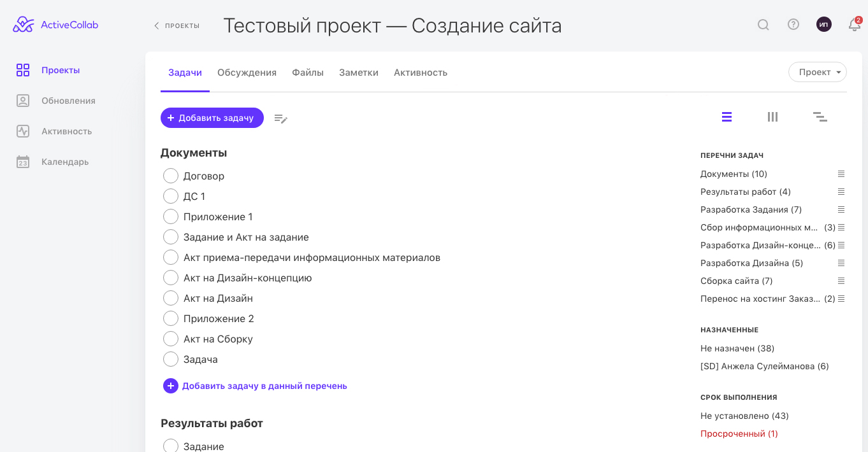This screenshot has height=452, width=868.
Task: Open options menu for Документы task list
Action: [841, 174]
